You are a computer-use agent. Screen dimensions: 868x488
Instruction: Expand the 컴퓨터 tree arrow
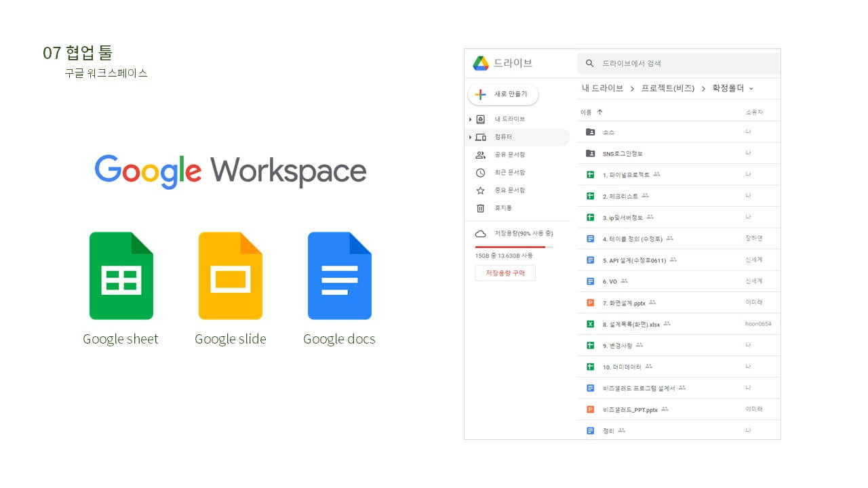click(x=470, y=137)
